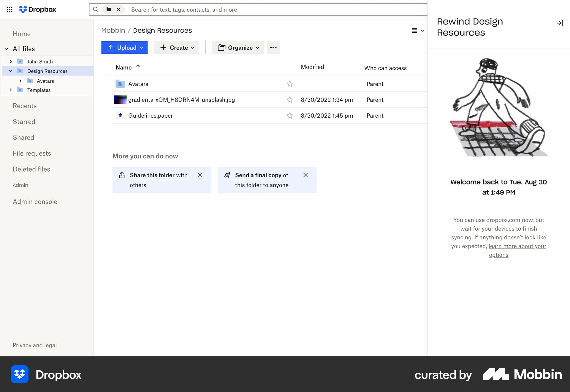
Task: Star the gradienta-xOM_H8DRN4M-unsplash.jpg file
Action: point(290,100)
